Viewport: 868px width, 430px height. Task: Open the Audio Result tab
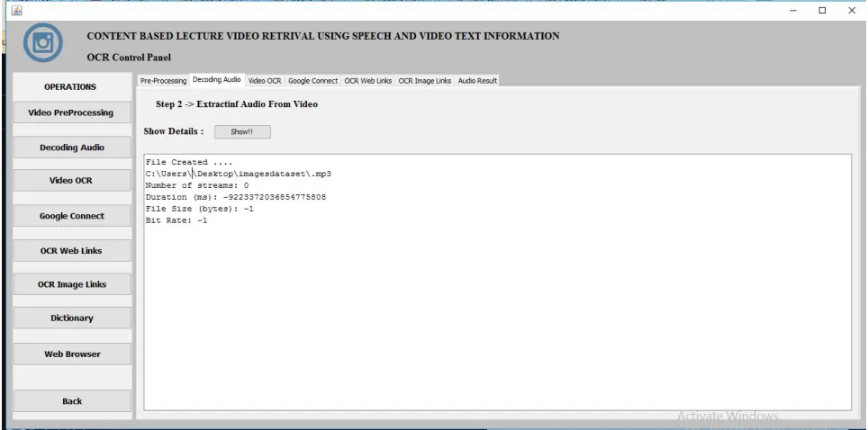tap(477, 81)
